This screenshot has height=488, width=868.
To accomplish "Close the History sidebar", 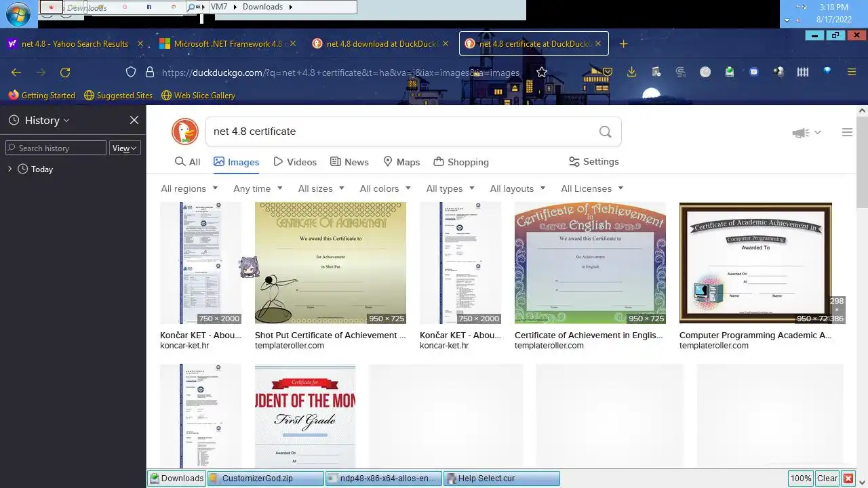I will (x=134, y=120).
